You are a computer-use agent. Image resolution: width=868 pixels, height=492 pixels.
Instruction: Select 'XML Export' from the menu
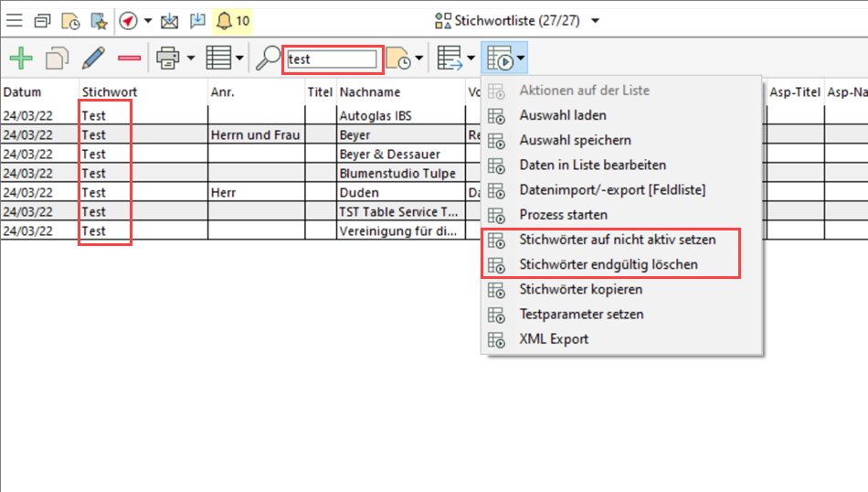pyautogui.click(x=554, y=338)
